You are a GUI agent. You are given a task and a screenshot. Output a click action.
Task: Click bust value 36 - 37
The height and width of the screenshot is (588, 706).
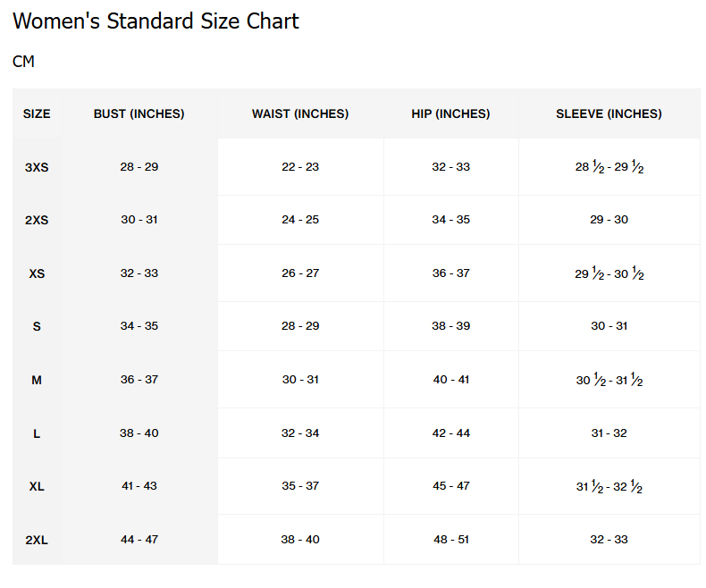(x=139, y=380)
